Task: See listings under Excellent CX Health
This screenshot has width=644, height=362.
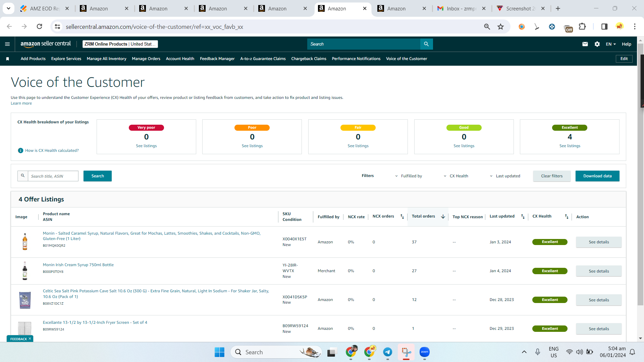Action: click(570, 146)
